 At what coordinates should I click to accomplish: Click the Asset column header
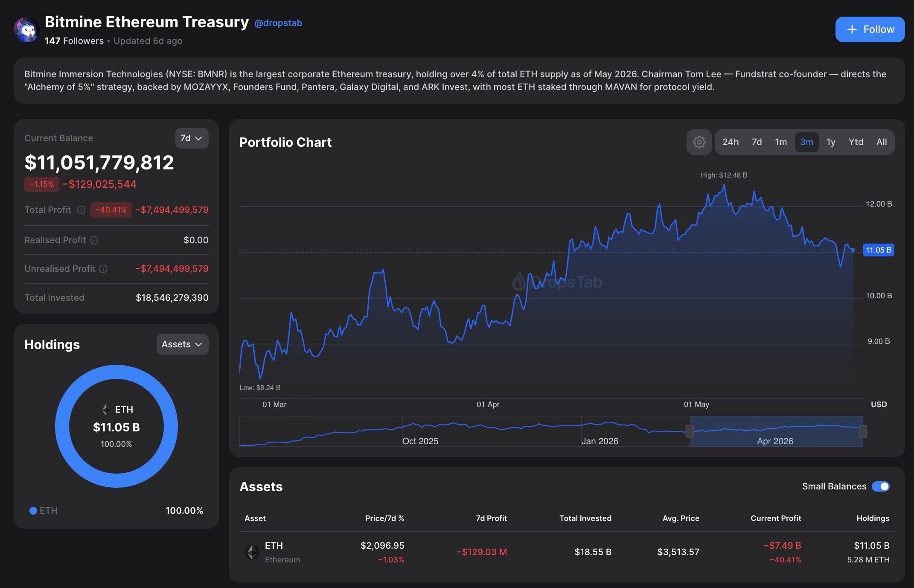[x=255, y=518]
